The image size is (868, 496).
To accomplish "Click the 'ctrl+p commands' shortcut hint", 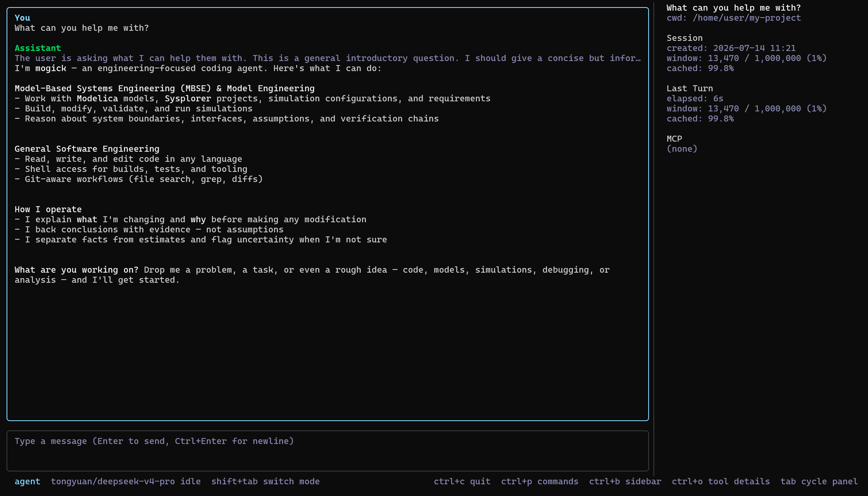I will 539,481.
